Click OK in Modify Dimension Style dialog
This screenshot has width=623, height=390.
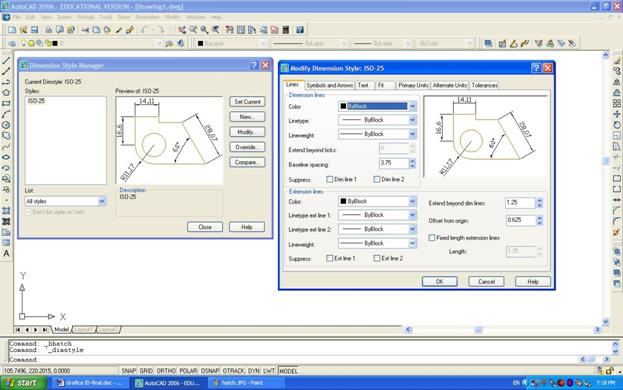(x=439, y=282)
